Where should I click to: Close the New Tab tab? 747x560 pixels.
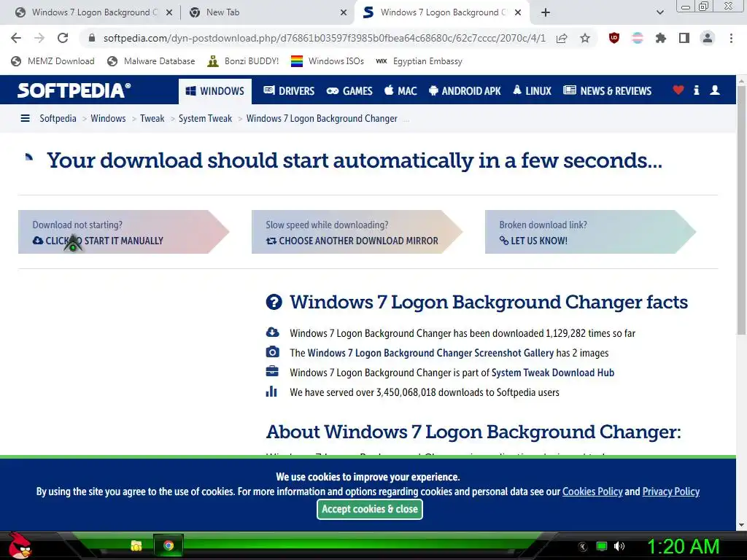[x=344, y=12]
